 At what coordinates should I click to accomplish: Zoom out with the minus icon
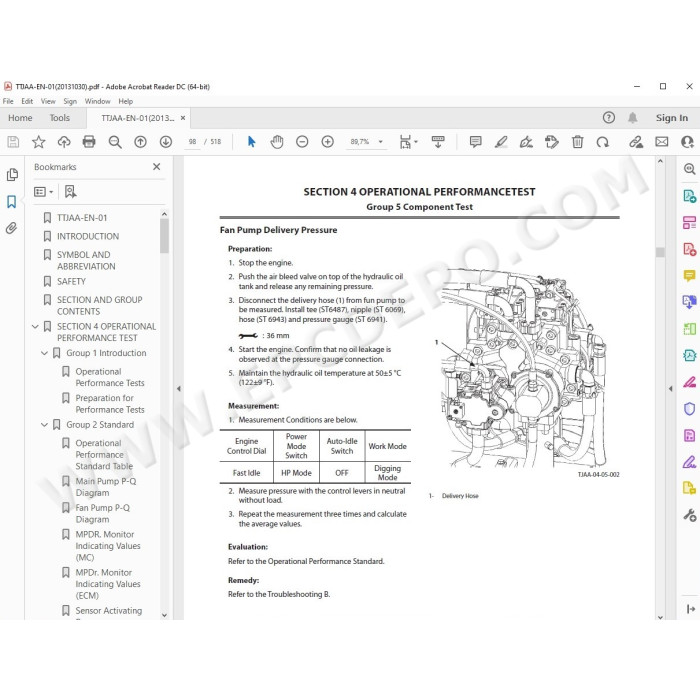pos(302,142)
